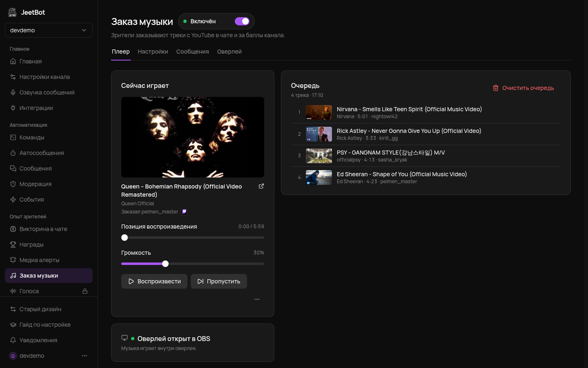
Task: Switch to the Плеер tab
Action: (x=121, y=52)
